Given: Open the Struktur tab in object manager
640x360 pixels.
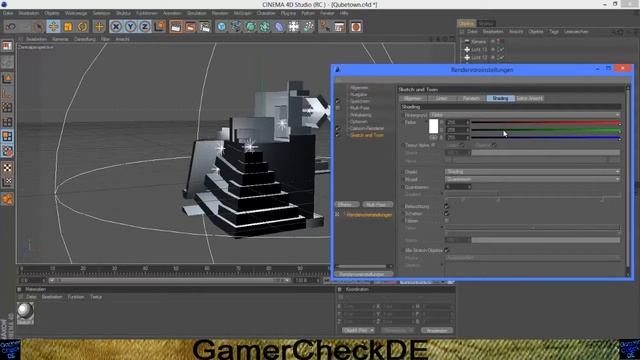Looking at the screenshot, I should point(486,23).
